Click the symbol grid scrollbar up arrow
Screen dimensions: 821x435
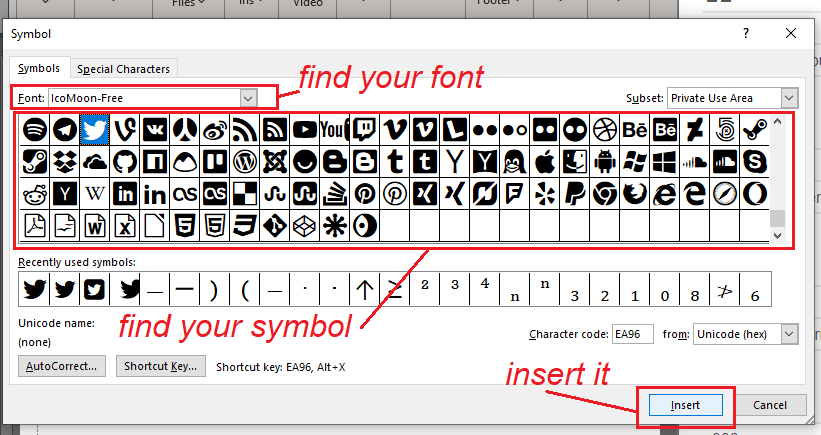point(778,121)
